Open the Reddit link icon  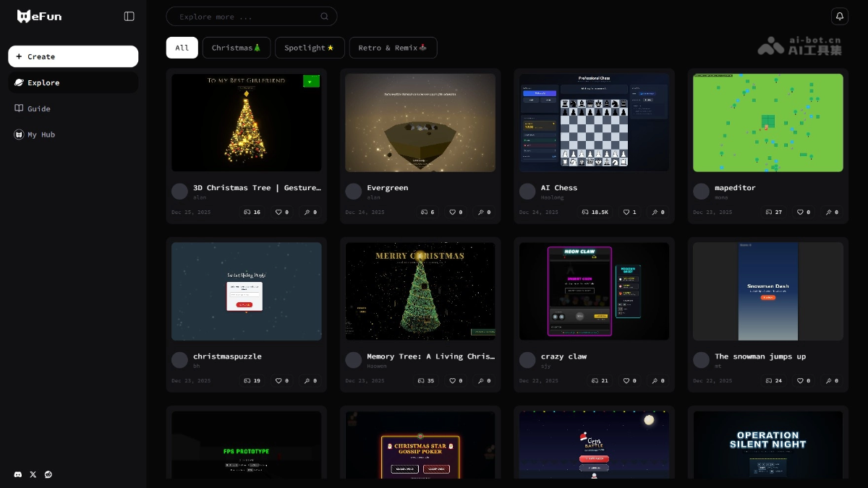pyautogui.click(x=48, y=474)
